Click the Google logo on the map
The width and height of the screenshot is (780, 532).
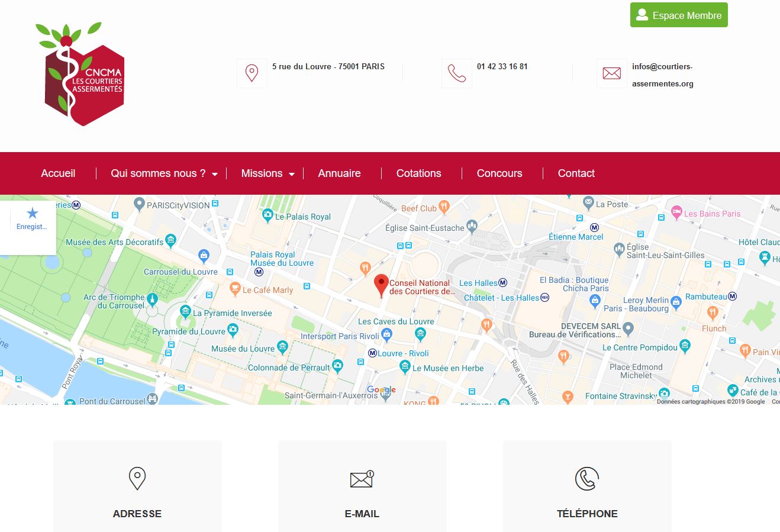click(x=381, y=390)
